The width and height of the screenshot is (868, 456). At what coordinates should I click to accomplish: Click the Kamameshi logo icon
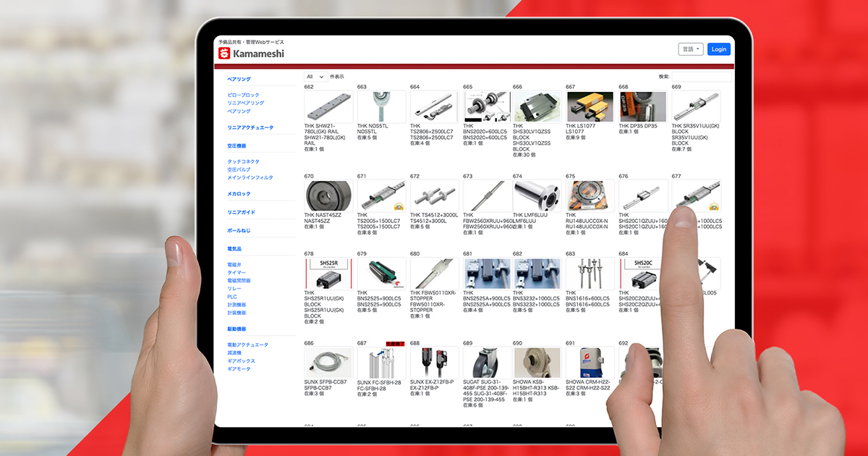coord(224,54)
